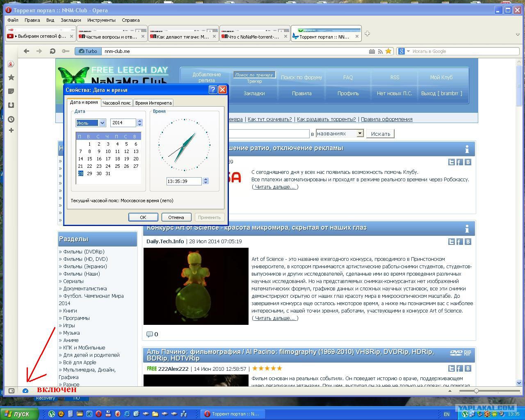This screenshot has height=420, width=525.
Task: Open a new tab with the plus button
Action: [x=367, y=34]
